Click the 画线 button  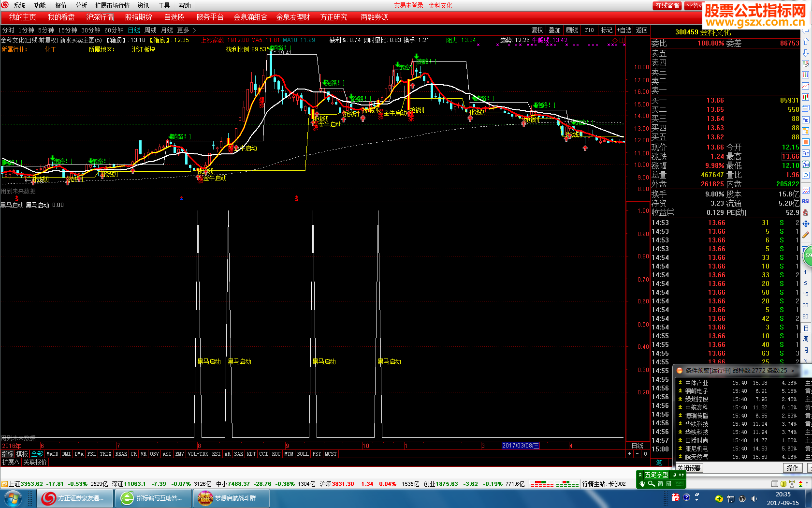click(572, 30)
